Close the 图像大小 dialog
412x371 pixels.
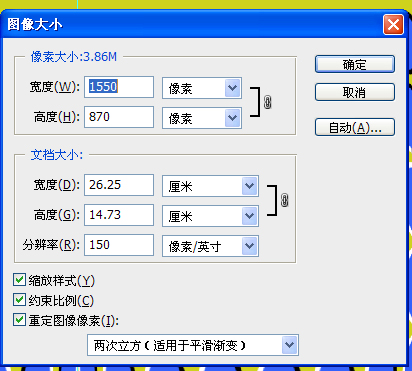[x=393, y=25]
